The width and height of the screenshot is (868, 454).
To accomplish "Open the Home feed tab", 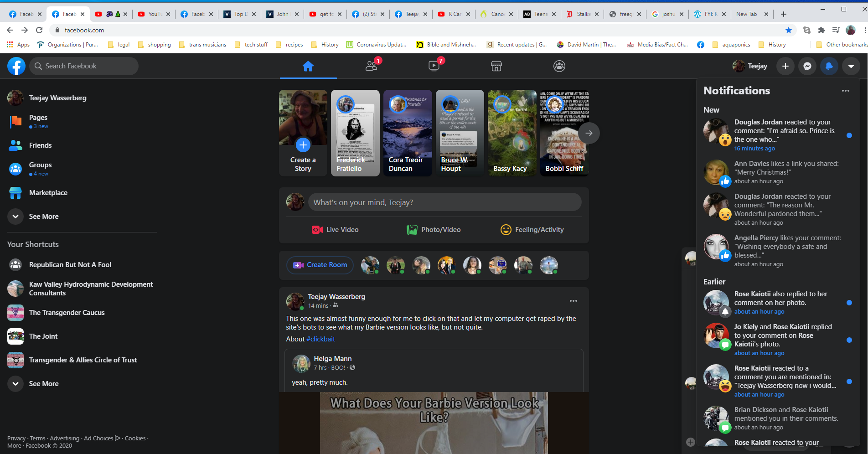I will pos(308,66).
